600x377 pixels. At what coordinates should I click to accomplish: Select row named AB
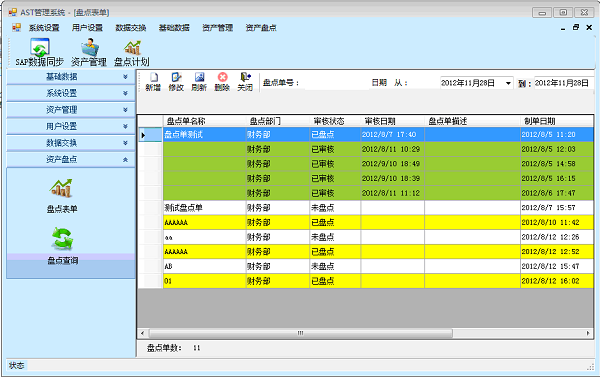pos(366,266)
